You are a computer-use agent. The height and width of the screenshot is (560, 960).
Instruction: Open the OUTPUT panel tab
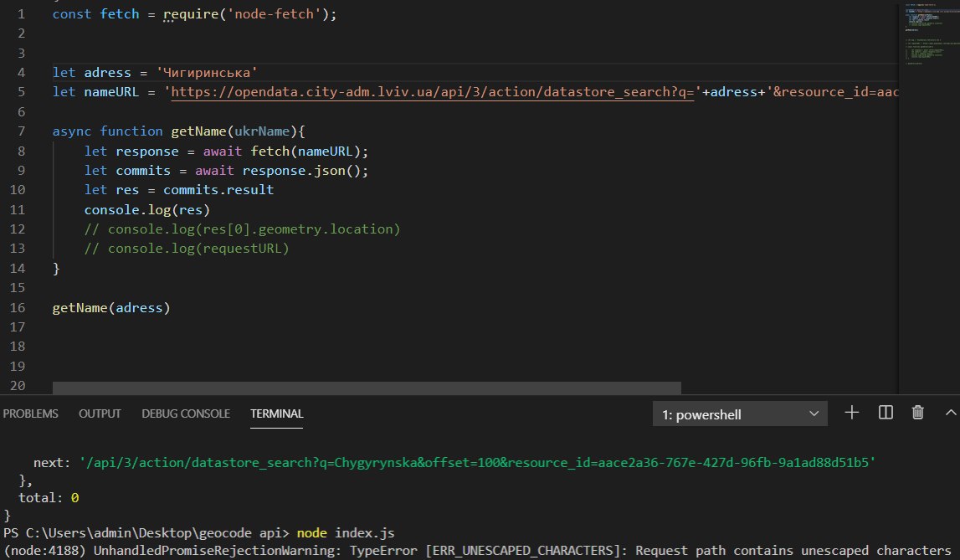pos(100,414)
